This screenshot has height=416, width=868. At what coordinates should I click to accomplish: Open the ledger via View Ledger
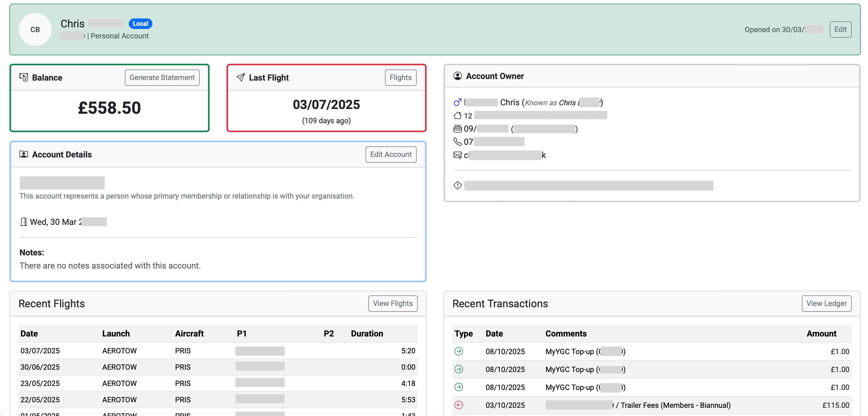(x=827, y=303)
